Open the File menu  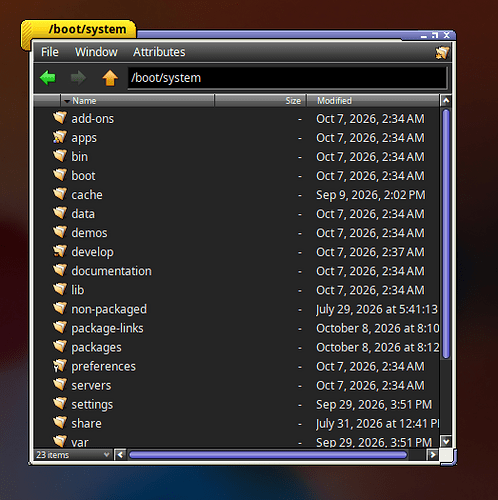[x=50, y=52]
